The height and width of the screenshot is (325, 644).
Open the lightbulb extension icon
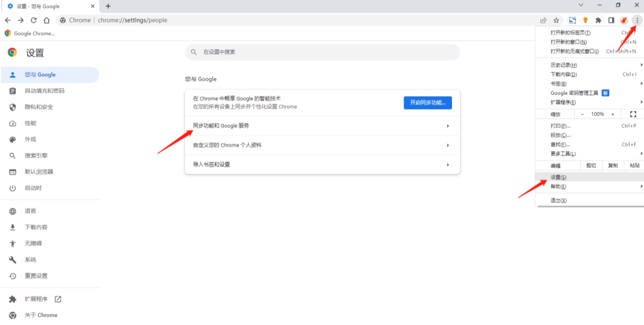coord(586,20)
